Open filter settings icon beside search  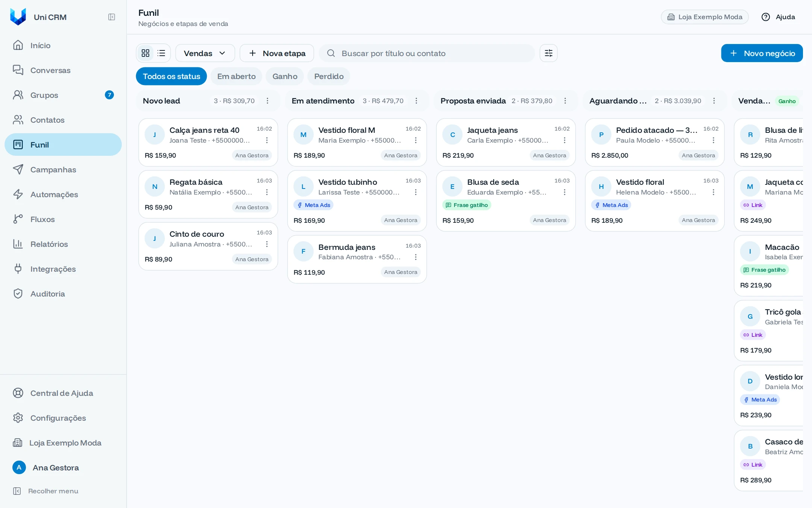point(548,53)
